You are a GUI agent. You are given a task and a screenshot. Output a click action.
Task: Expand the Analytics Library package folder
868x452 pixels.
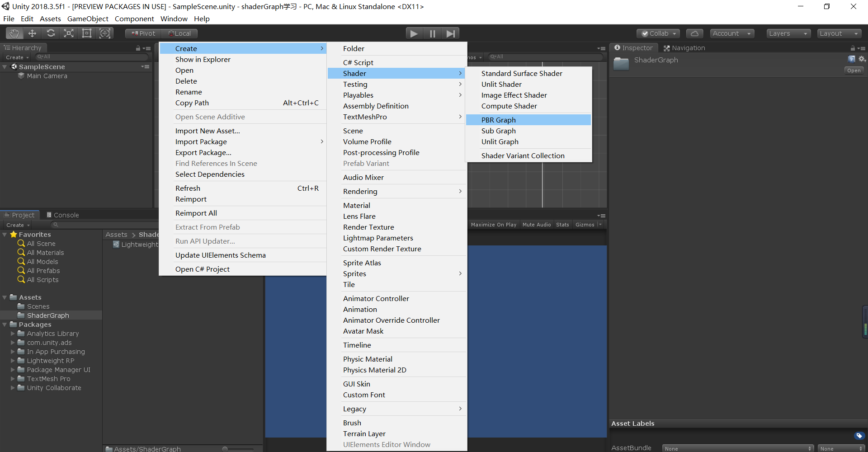click(x=13, y=334)
